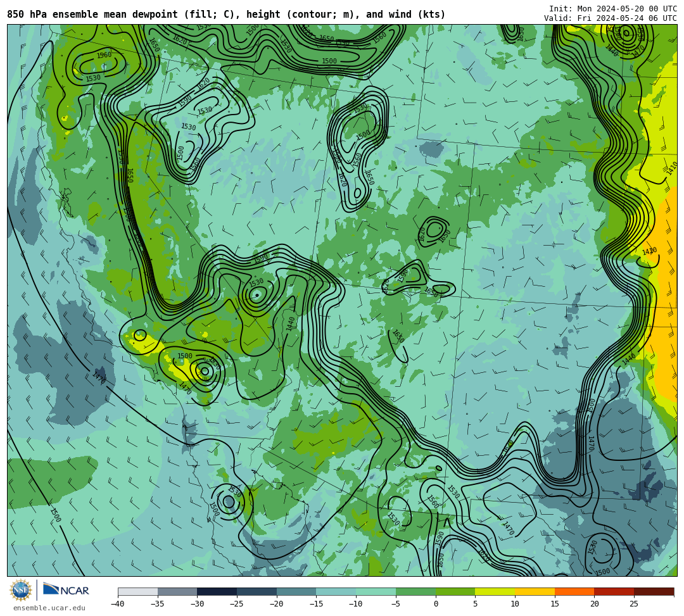
Task: Click the 1440 contour label near map center
Action: click(291, 324)
